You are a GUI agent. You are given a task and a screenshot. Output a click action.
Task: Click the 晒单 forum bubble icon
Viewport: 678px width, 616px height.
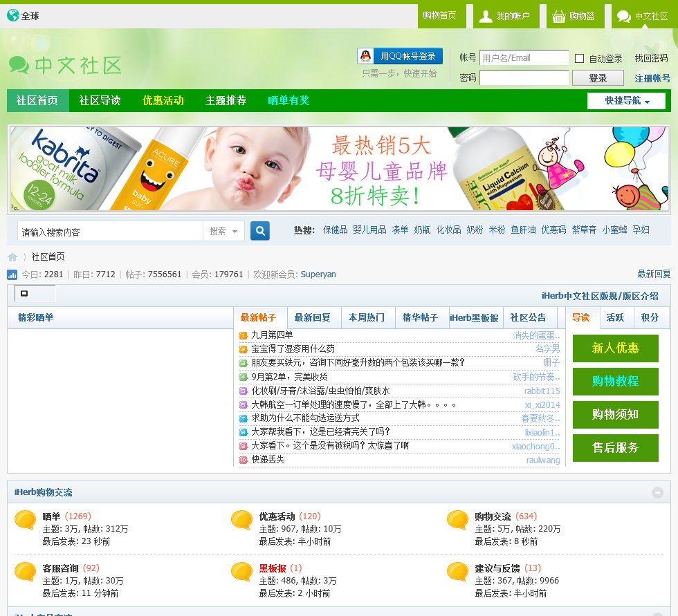(x=25, y=520)
